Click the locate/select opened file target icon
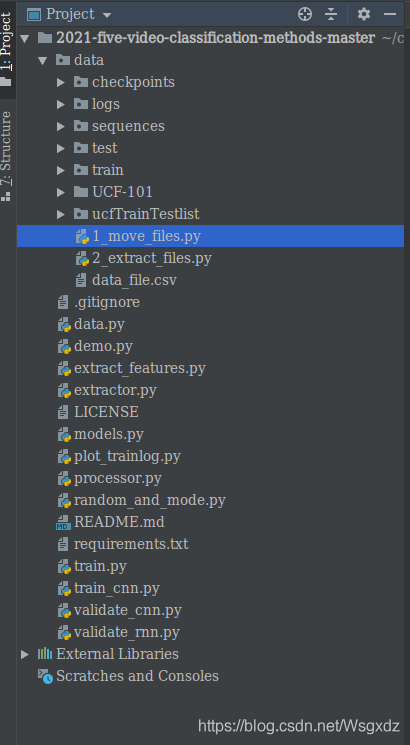This screenshot has height=745, width=410. pos(305,14)
